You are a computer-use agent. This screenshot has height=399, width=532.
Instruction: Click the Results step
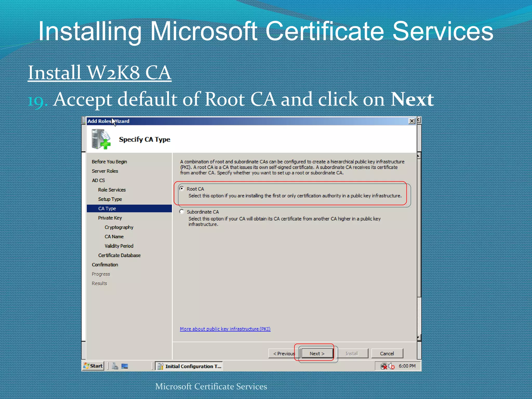click(99, 283)
